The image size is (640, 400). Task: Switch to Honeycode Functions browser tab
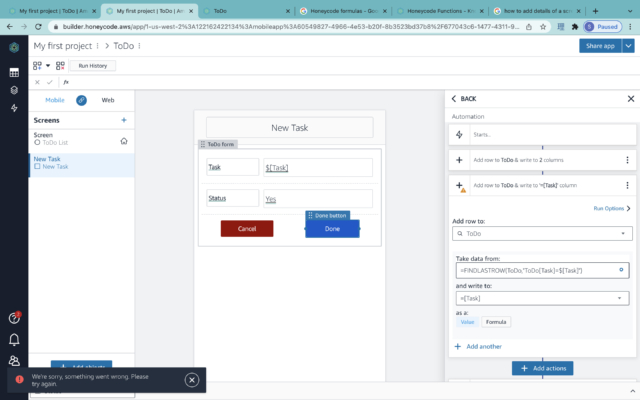[x=440, y=11]
